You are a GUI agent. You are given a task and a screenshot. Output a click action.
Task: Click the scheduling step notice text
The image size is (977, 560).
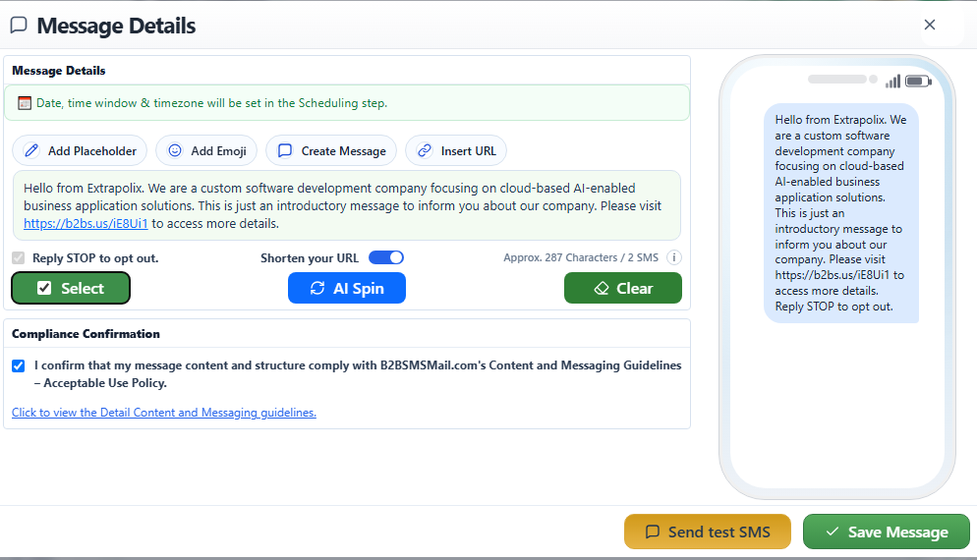(212, 103)
